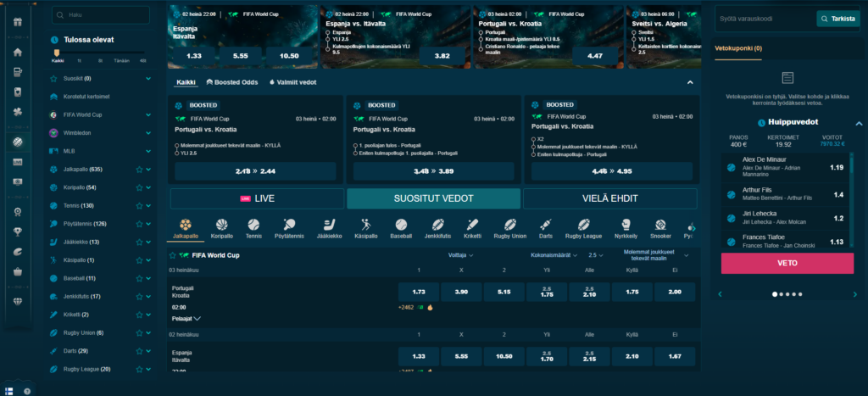This screenshot has width=868, height=396.
Task: Click the clock icon next to Tulossa olevat
Action: coord(54,40)
